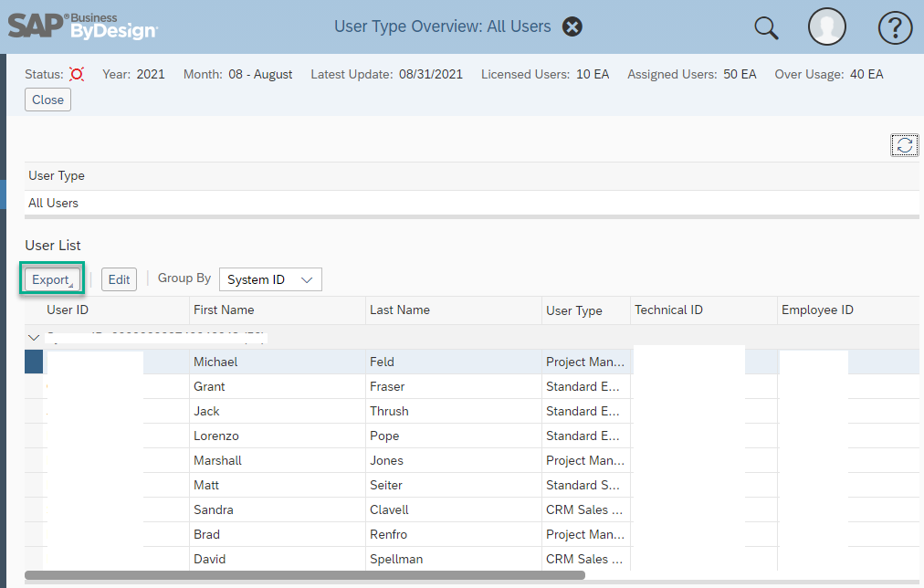Click the Licensed Users value 10 EA
The height and width of the screenshot is (588, 924).
pos(593,74)
